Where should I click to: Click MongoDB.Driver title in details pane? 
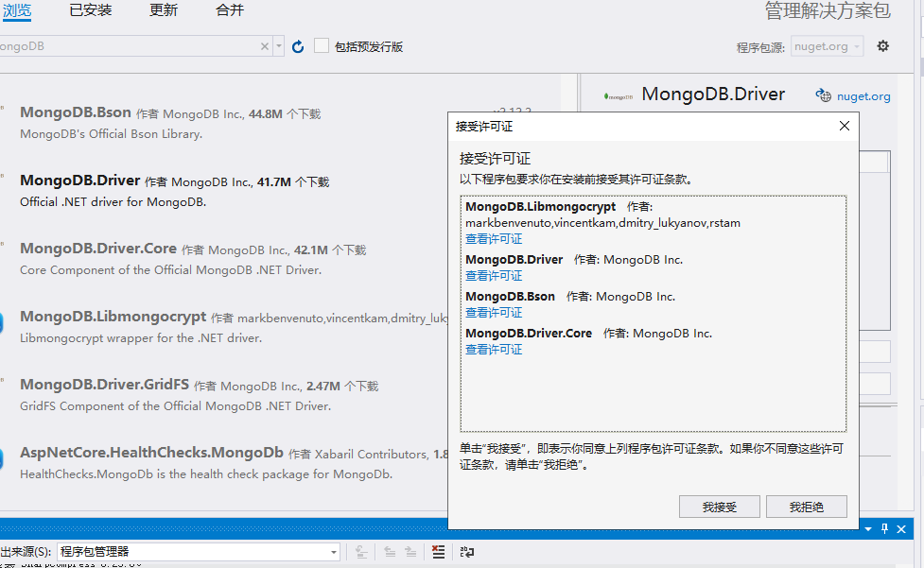(x=713, y=95)
